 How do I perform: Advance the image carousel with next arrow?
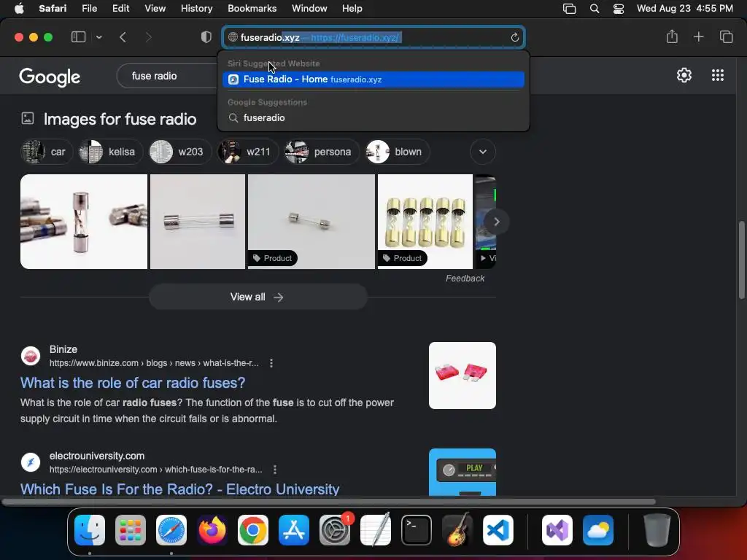pyautogui.click(x=496, y=222)
